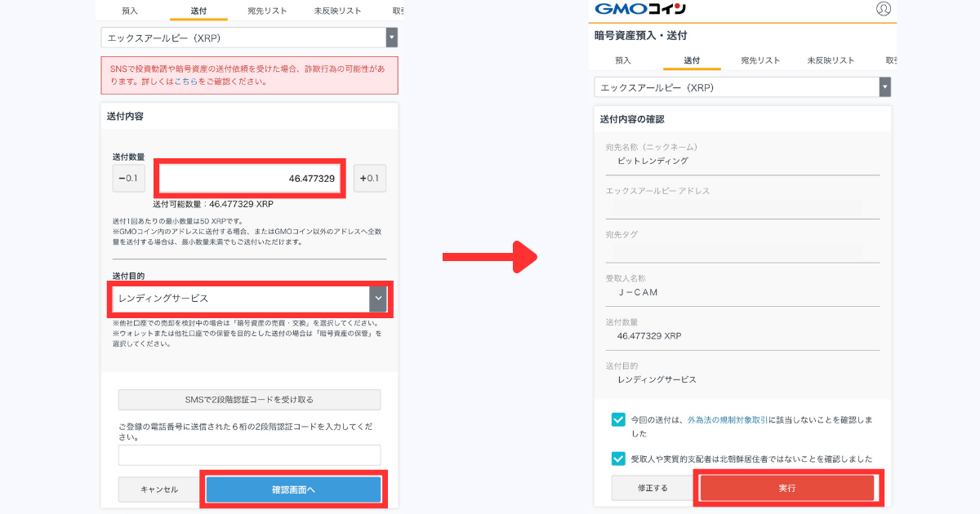Click the キャンセル button
This screenshot has height=514, width=980.
click(x=159, y=490)
